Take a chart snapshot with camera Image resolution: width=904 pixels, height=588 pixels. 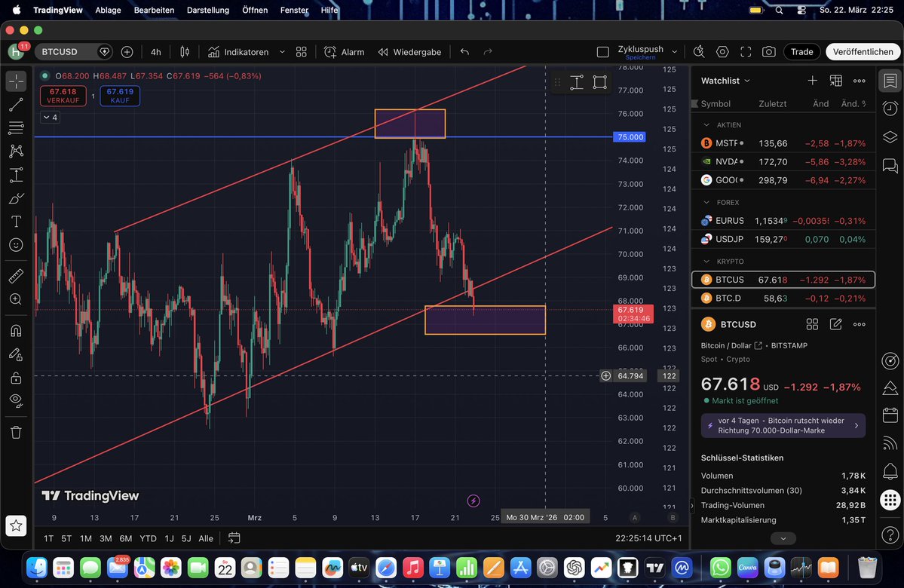coord(768,52)
